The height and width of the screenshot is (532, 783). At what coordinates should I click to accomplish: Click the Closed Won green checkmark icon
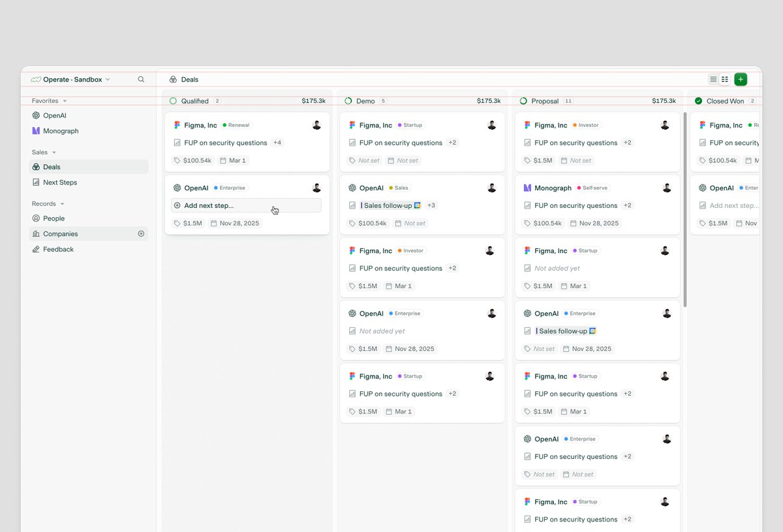[x=699, y=101]
